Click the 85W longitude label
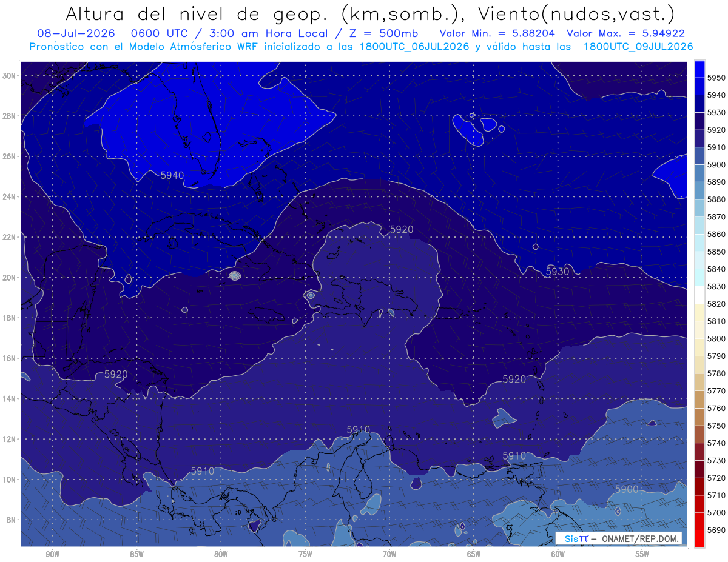Viewport: 728px width, 562px height. click(x=136, y=554)
